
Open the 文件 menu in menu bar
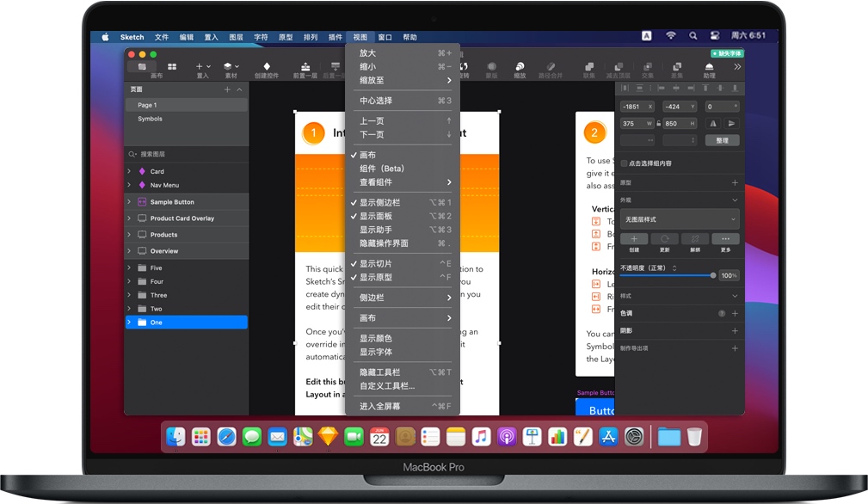click(162, 37)
